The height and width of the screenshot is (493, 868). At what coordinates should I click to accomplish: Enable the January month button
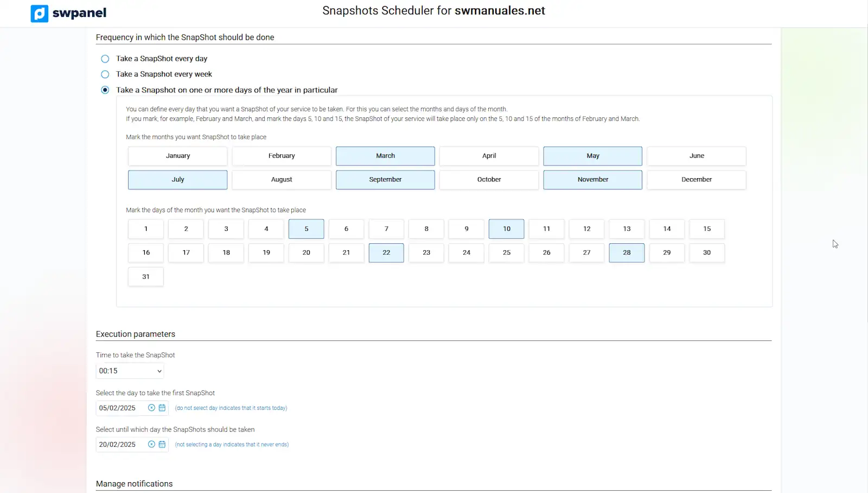tap(178, 156)
